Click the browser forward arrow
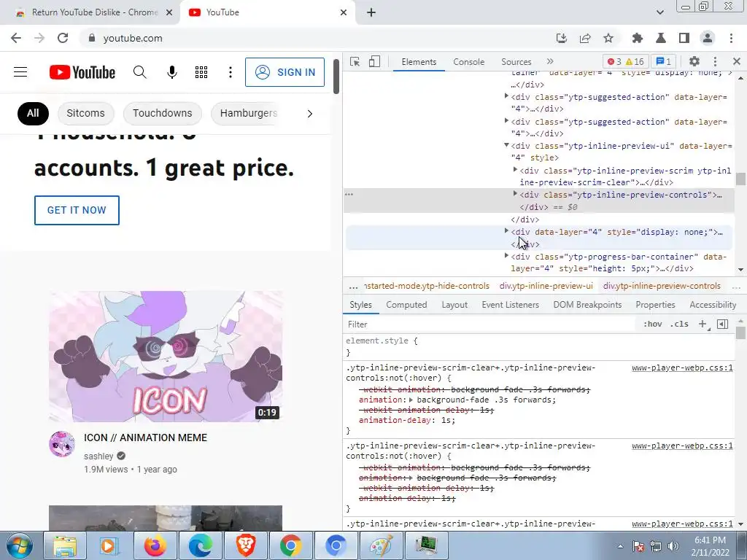 point(39,38)
